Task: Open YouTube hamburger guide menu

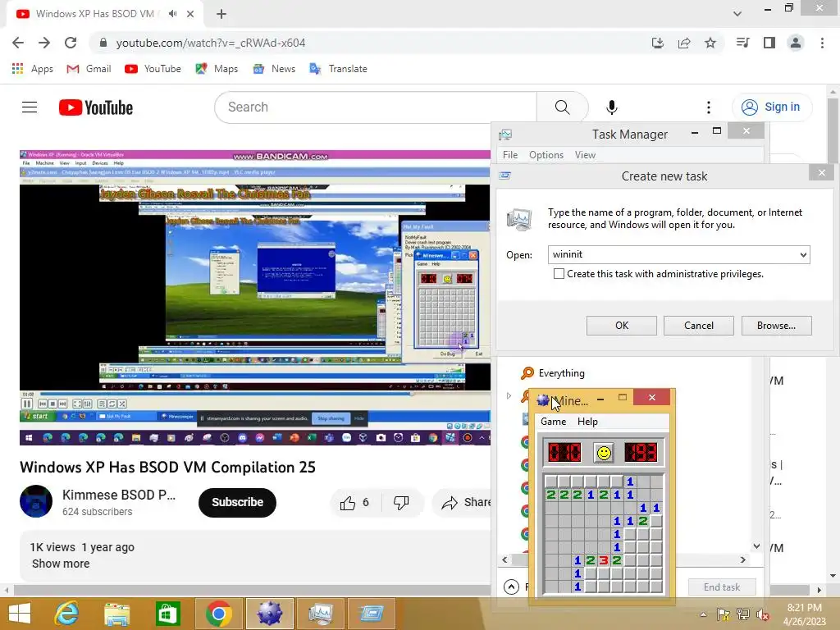Action: point(30,107)
